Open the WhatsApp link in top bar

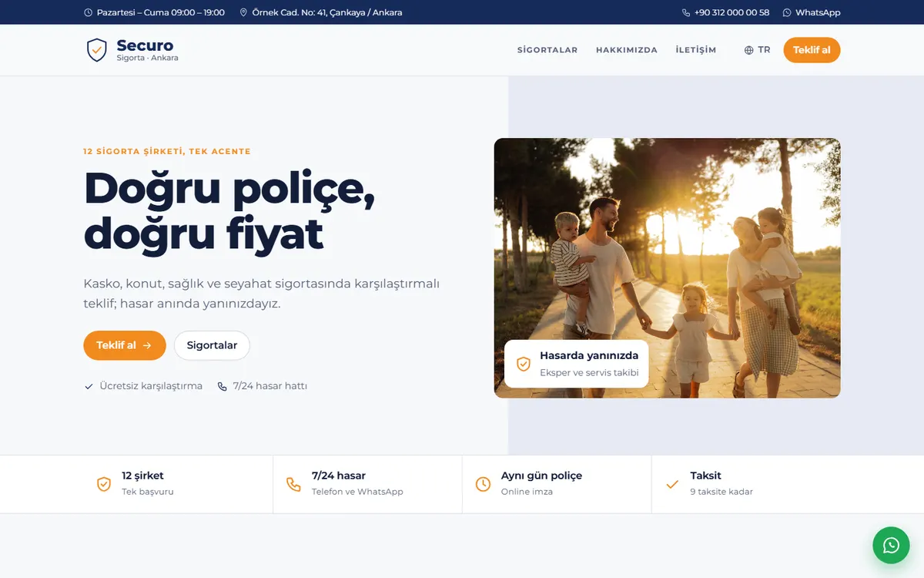click(x=812, y=12)
